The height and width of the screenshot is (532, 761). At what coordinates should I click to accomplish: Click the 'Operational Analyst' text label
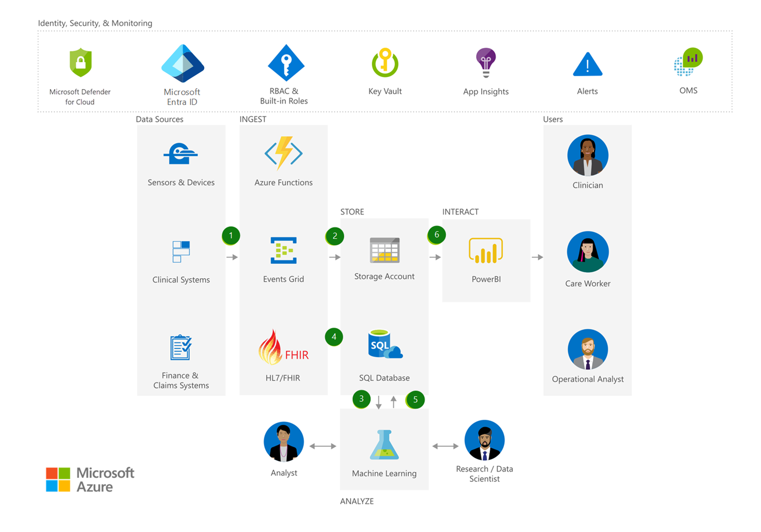click(x=588, y=379)
